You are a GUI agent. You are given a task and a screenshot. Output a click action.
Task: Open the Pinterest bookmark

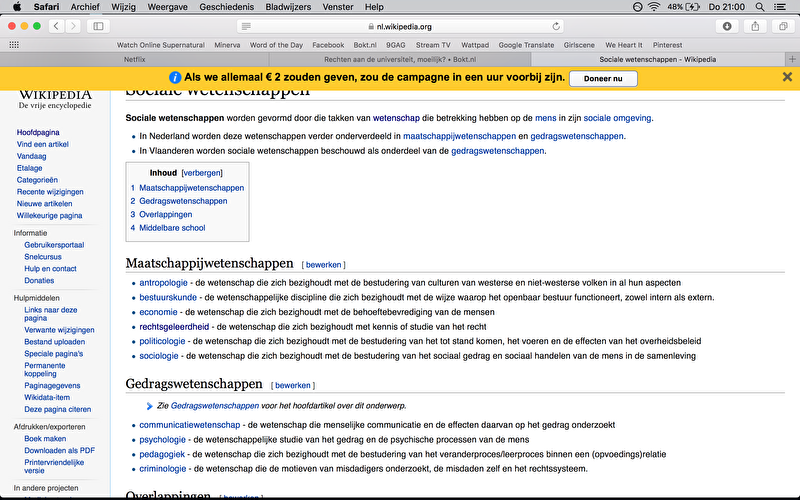pyautogui.click(x=667, y=45)
